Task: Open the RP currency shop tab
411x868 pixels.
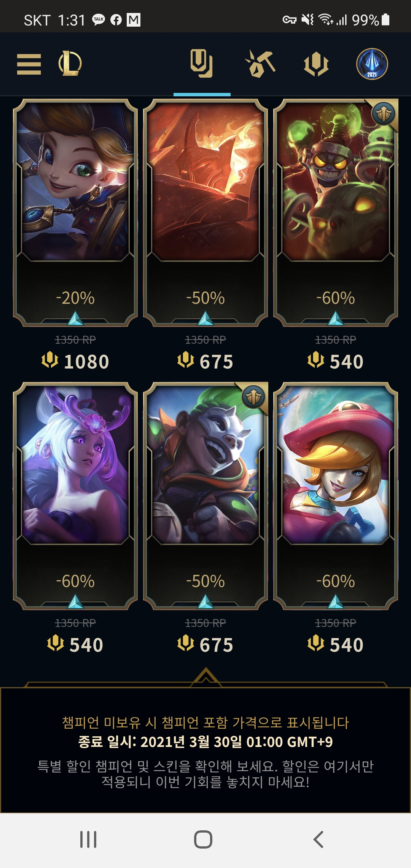Action: (x=316, y=64)
